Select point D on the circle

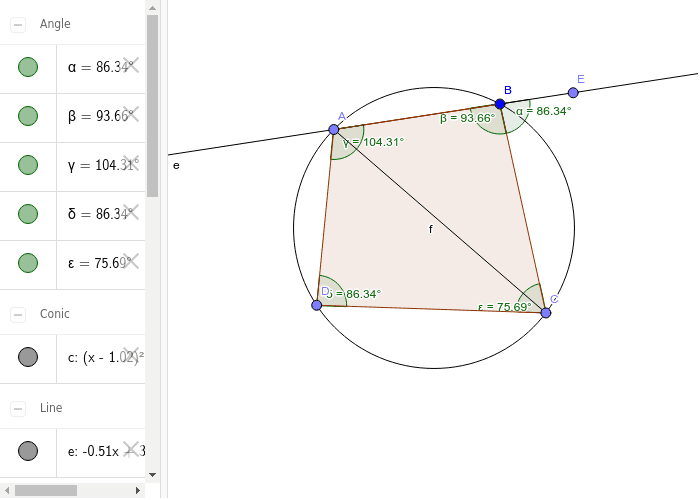(x=317, y=305)
